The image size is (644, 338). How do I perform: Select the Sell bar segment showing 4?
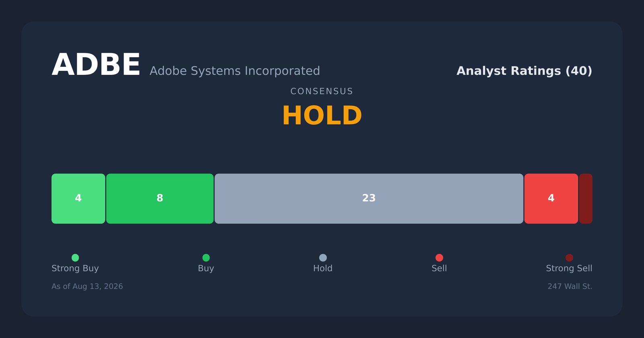coord(551,198)
